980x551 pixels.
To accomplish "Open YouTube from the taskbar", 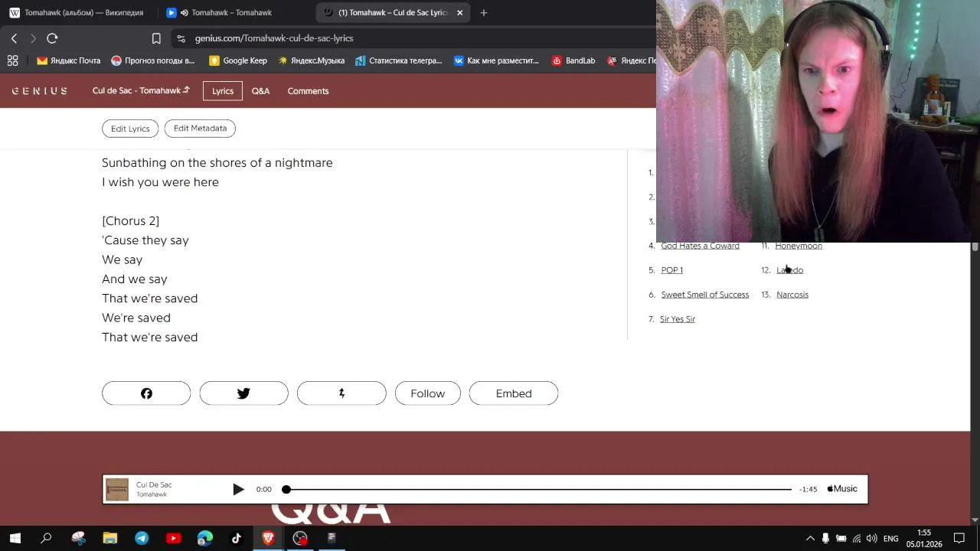I will pyautogui.click(x=173, y=538).
